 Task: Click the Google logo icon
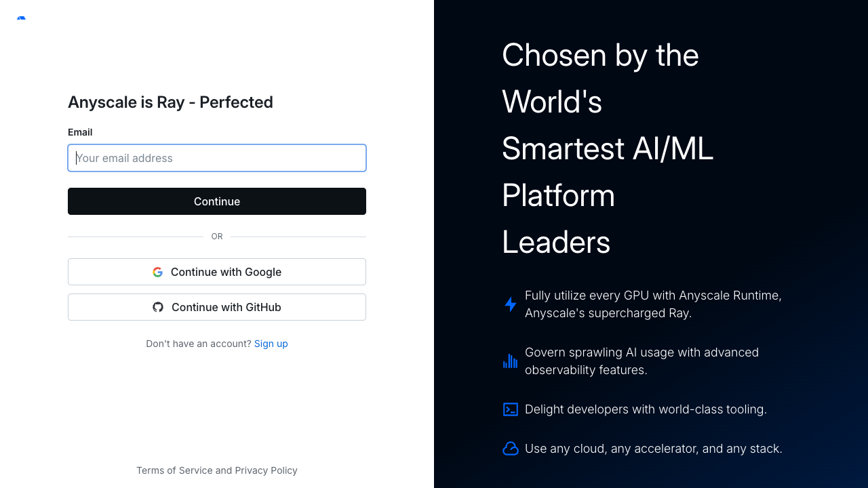tap(157, 272)
